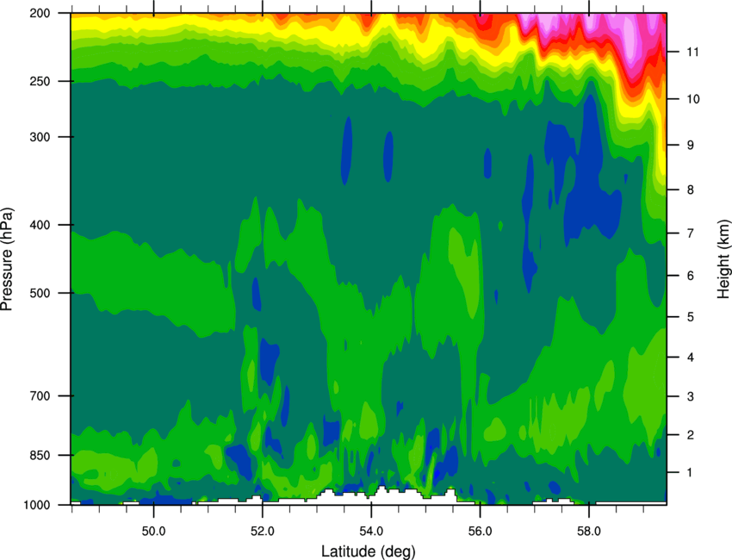Click the 58.0 latitude tick label
The image size is (732, 560).
click(x=589, y=532)
